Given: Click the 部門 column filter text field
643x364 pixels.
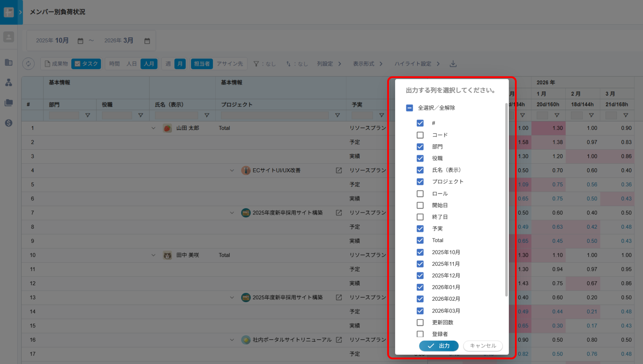Looking at the screenshot, I should tap(64, 115).
